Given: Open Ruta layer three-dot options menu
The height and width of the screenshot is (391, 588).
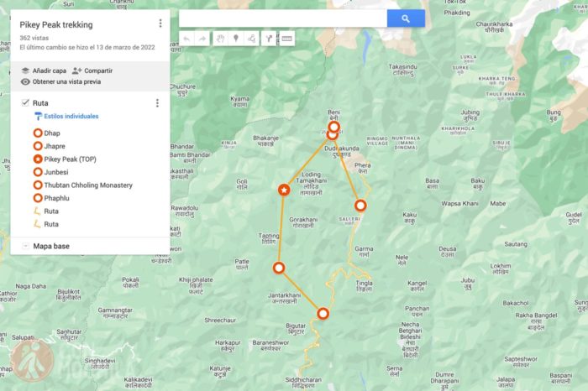Looking at the screenshot, I should [157, 103].
